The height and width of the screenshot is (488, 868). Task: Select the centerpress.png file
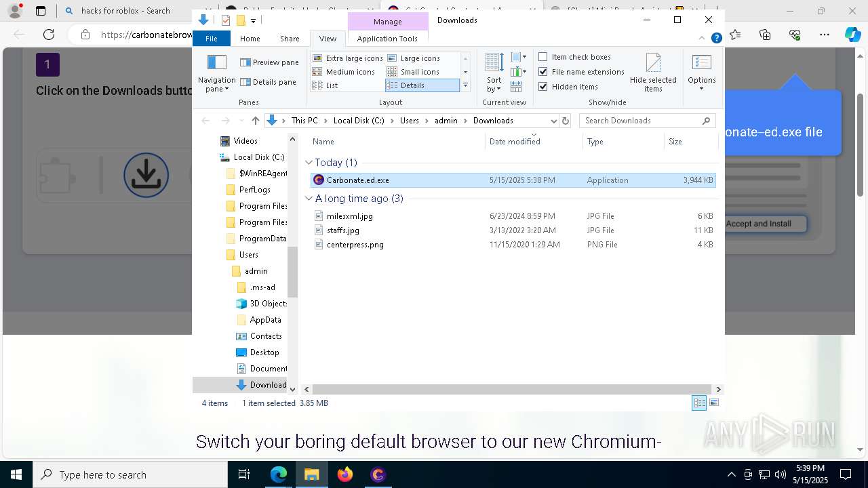coord(513,245)
